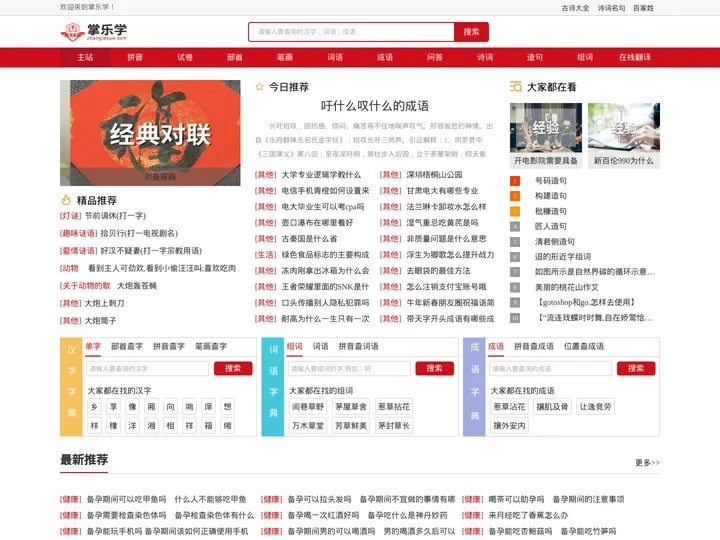The image size is (720, 540).
Task: Click the word tile 芳草鲜美
Action: [351, 426]
